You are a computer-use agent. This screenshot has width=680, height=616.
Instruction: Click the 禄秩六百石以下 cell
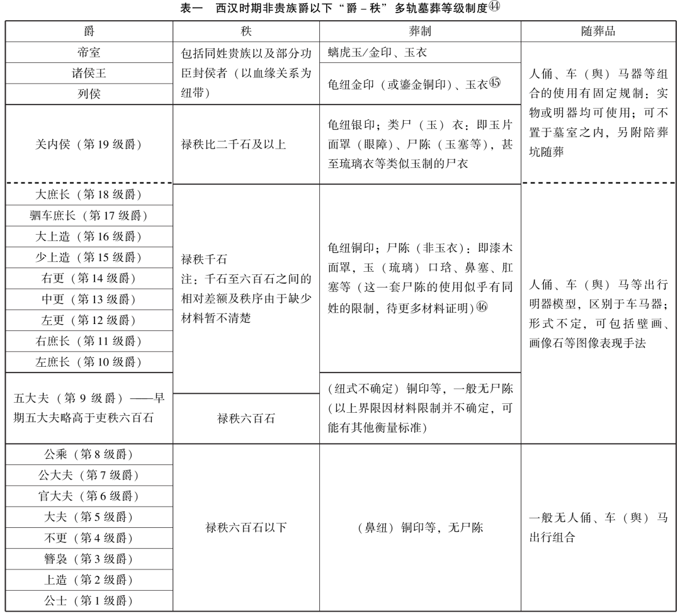pyautogui.click(x=246, y=527)
